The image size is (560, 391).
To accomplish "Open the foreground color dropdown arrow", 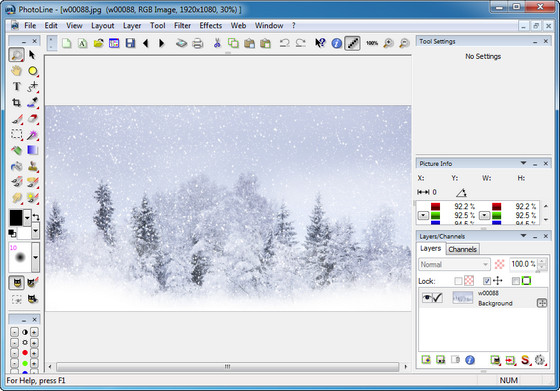I will tap(27, 217).
